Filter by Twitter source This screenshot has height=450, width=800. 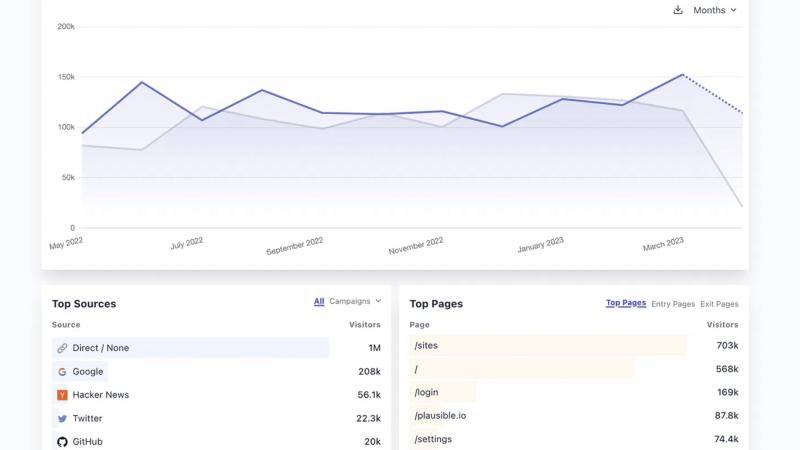click(87, 418)
